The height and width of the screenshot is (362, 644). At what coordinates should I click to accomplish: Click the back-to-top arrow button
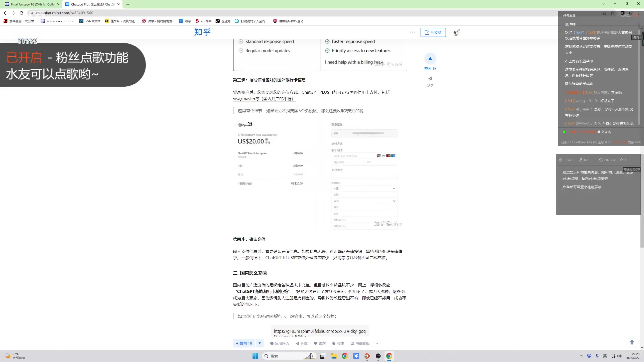coord(632,342)
